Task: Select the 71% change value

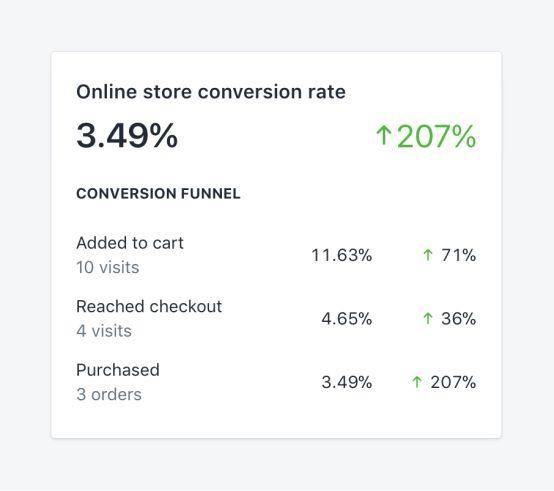Action: pyautogui.click(x=459, y=255)
